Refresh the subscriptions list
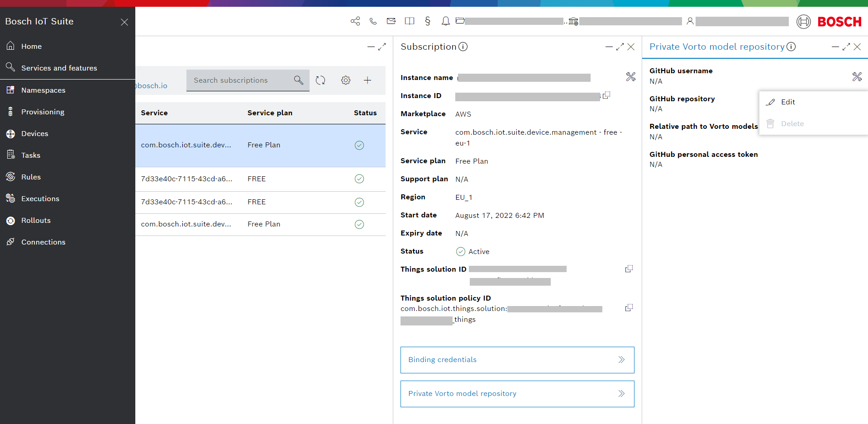 coord(320,80)
